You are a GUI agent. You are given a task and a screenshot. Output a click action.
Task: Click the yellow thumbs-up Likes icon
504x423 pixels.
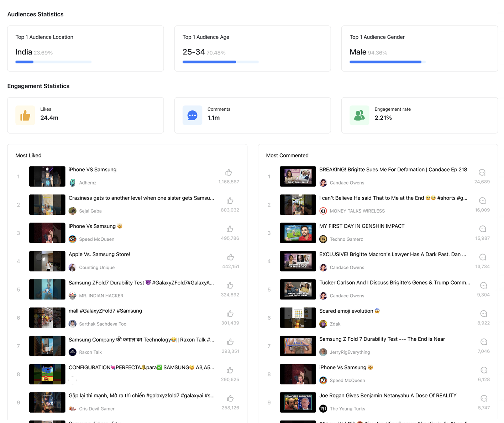click(25, 115)
